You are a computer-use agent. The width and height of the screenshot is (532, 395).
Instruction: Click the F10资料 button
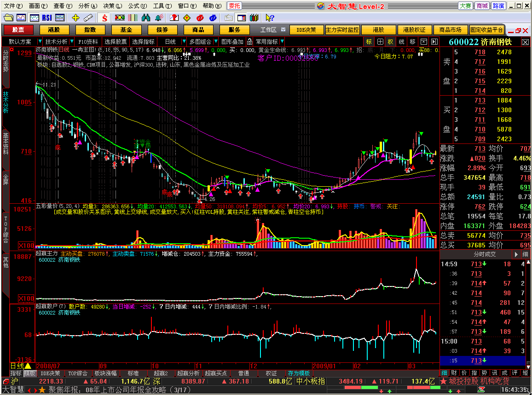point(88,42)
